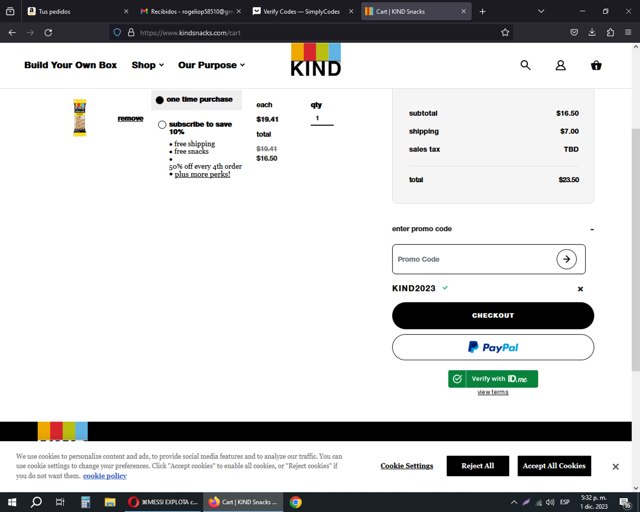Open the Firefox downloads panel

pyautogui.click(x=592, y=33)
